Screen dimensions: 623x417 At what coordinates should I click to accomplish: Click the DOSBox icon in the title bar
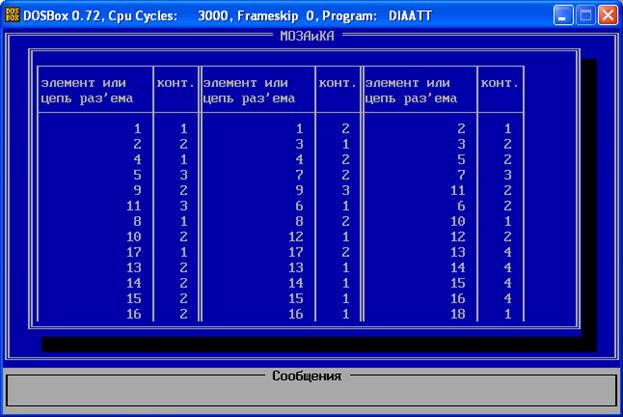(13, 15)
